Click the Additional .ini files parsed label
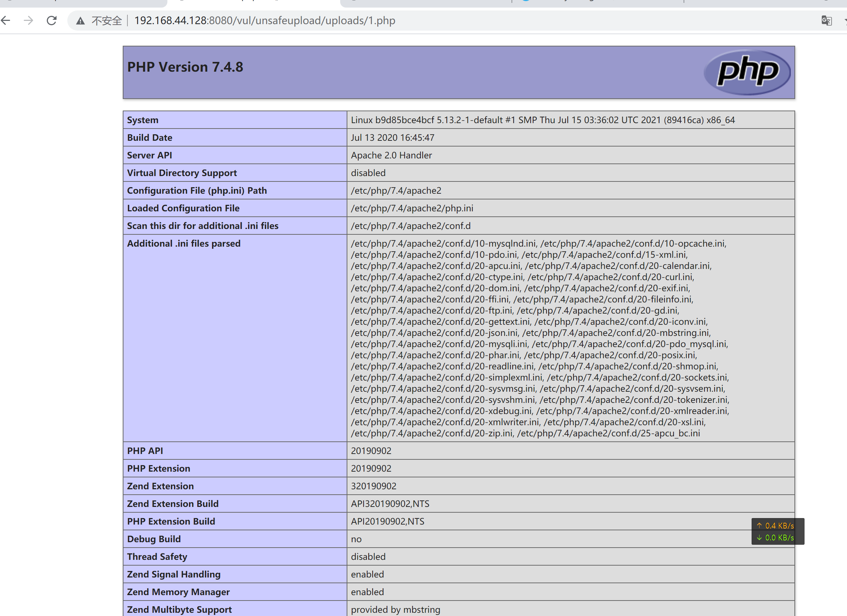847x616 pixels. tap(183, 244)
